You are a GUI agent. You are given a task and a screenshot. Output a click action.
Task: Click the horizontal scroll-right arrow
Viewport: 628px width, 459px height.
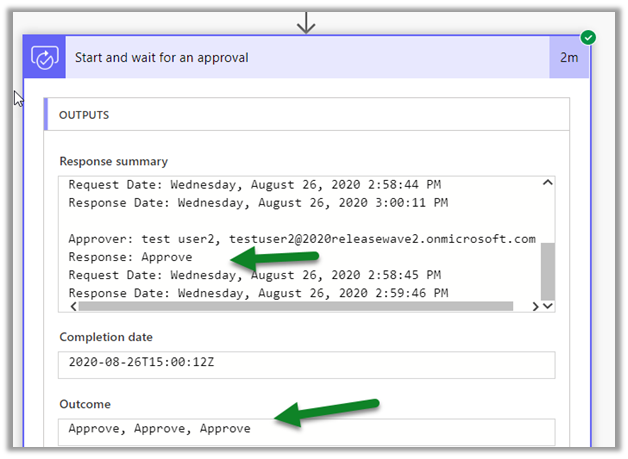tap(534, 306)
